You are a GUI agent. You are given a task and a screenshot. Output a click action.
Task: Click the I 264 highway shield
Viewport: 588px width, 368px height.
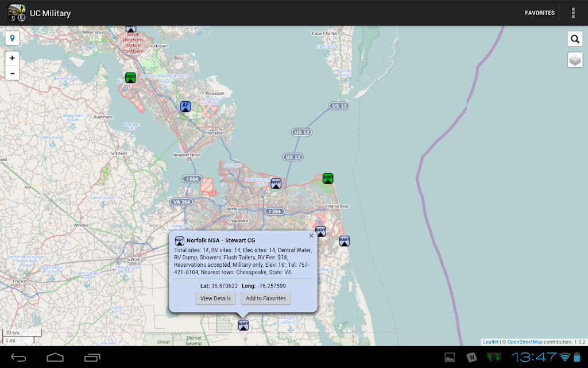275,212
